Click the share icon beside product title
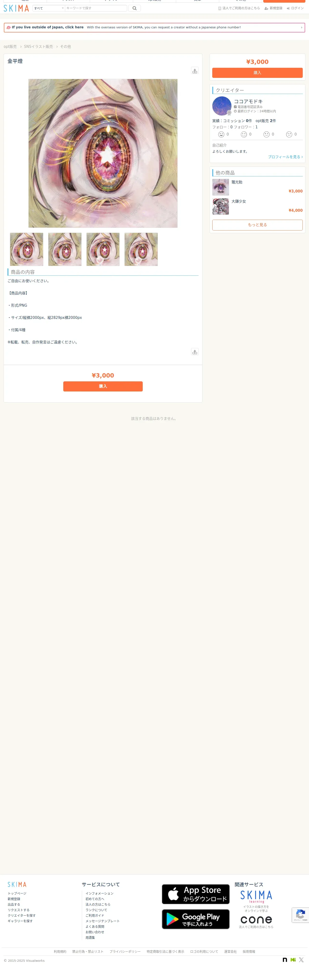This screenshot has height=980, width=309. 195,71
